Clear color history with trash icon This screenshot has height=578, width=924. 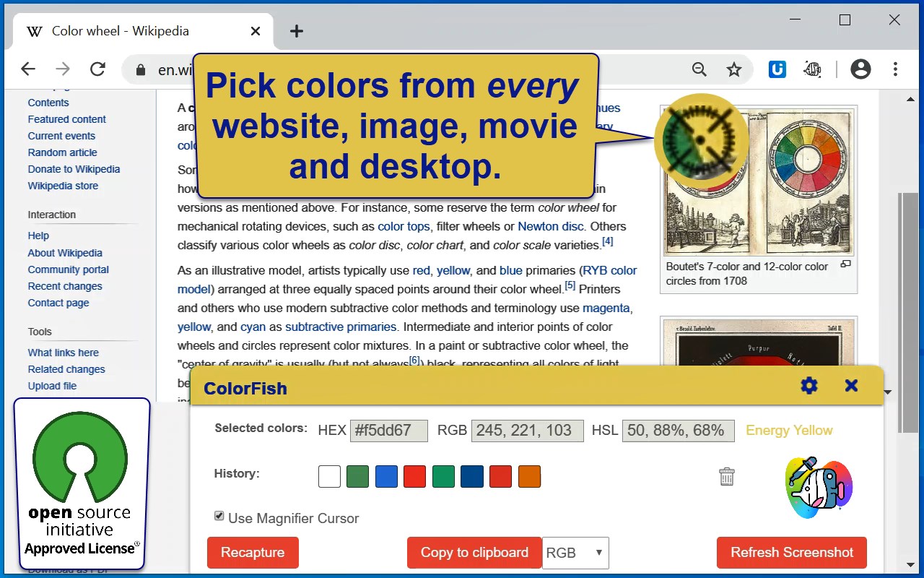(x=727, y=476)
